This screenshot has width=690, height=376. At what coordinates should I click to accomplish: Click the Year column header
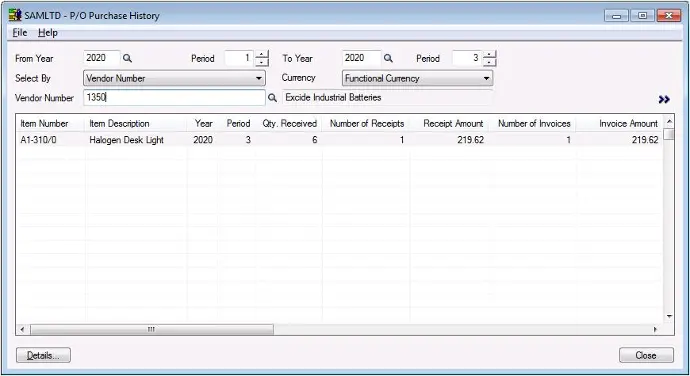pos(202,124)
